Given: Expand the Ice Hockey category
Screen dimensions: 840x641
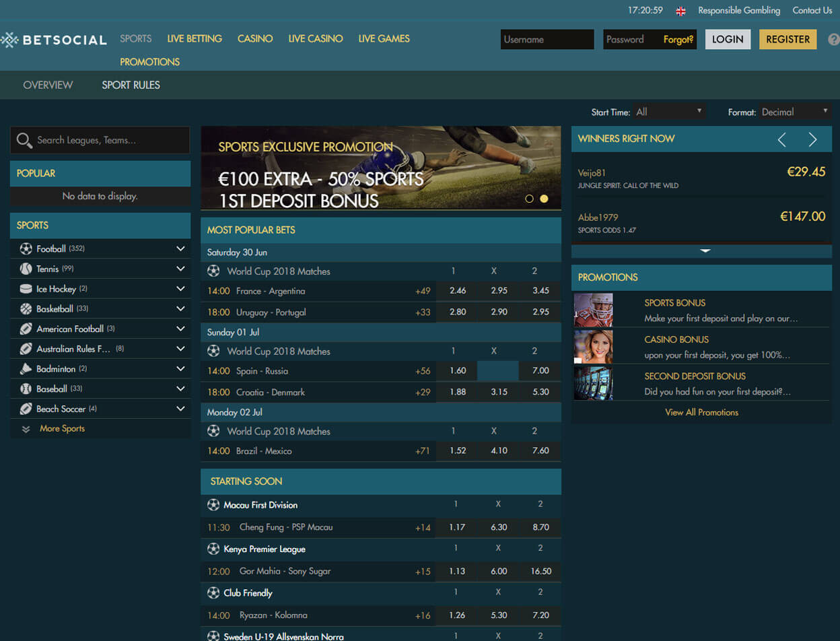Looking at the screenshot, I should [x=180, y=288].
